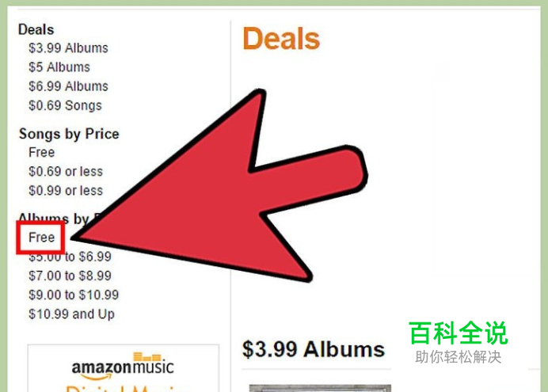This screenshot has width=548, height=392.
Task: Filter albums priced $7.00 to $8.99
Action: point(70,276)
